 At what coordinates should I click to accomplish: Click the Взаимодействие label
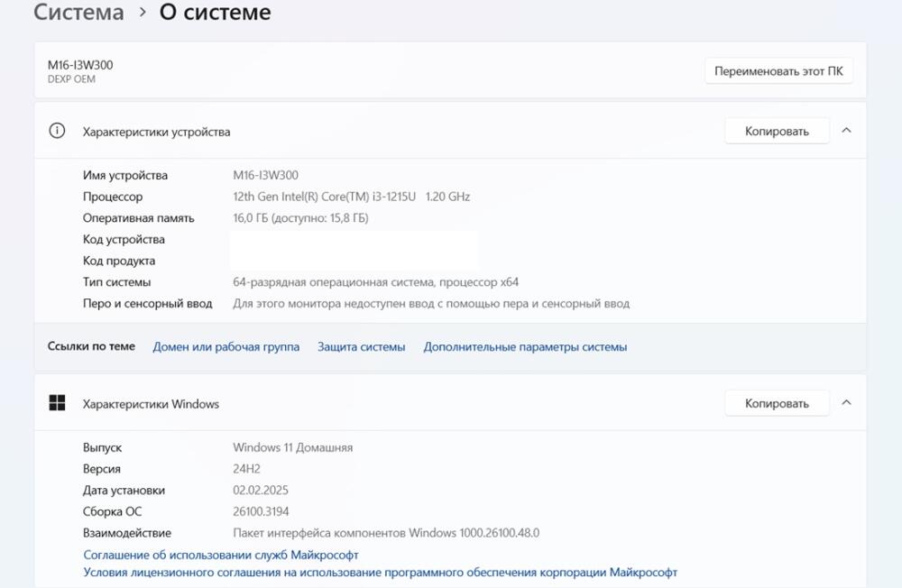127,533
